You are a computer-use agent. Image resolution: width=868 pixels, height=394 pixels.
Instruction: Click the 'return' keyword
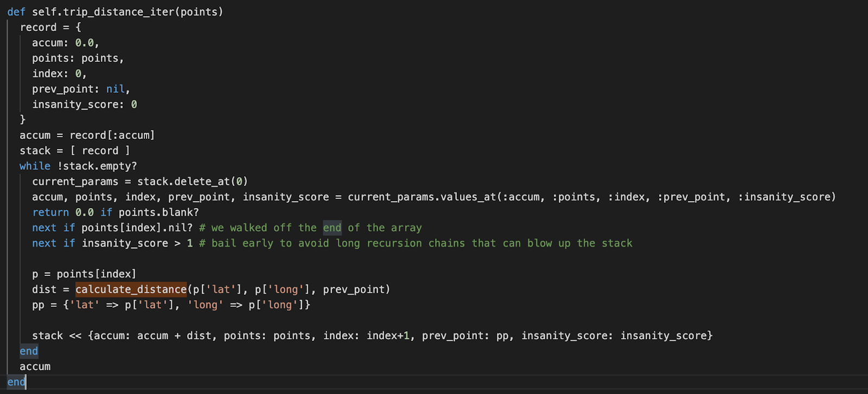tap(50, 212)
